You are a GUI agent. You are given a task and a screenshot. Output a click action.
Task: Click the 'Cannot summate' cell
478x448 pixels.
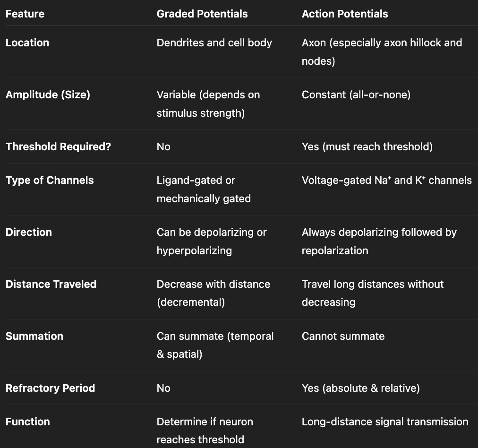[x=343, y=336]
